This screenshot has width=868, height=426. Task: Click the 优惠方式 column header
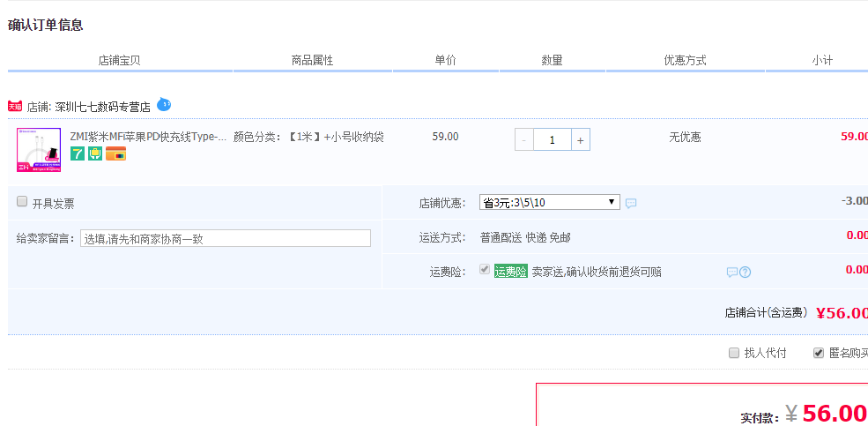click(x=686, y=60)
